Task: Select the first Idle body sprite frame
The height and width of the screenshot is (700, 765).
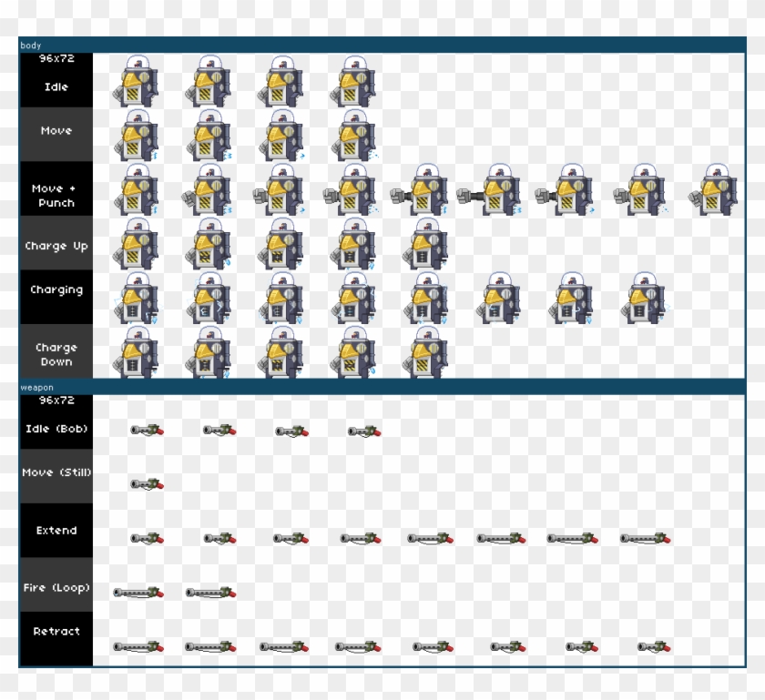Action: coord(137,82)
